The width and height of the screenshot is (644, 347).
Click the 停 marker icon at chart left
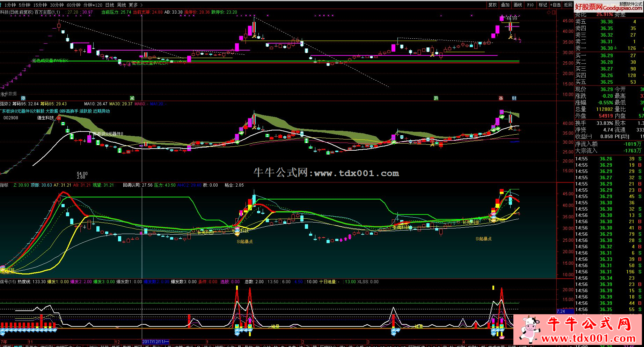coord(23,98)
